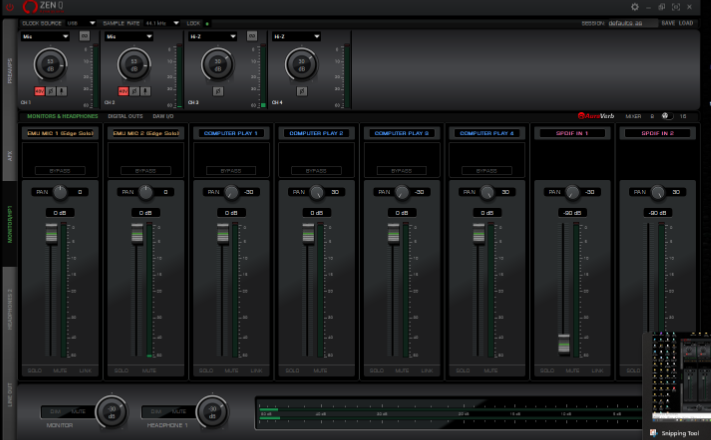Toggle 48V phantom power on CH 2
Viewport: 711px width, 440px height.
(x=123, y=91)
